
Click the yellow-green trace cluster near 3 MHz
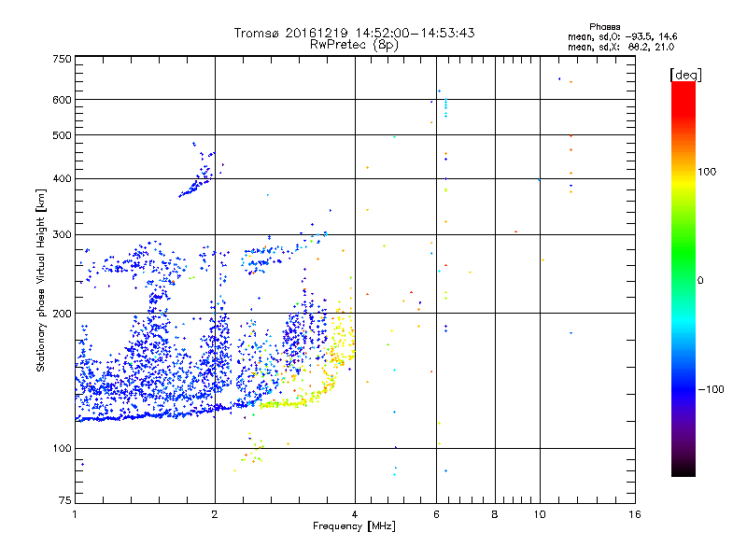click(x=284, y=404)
